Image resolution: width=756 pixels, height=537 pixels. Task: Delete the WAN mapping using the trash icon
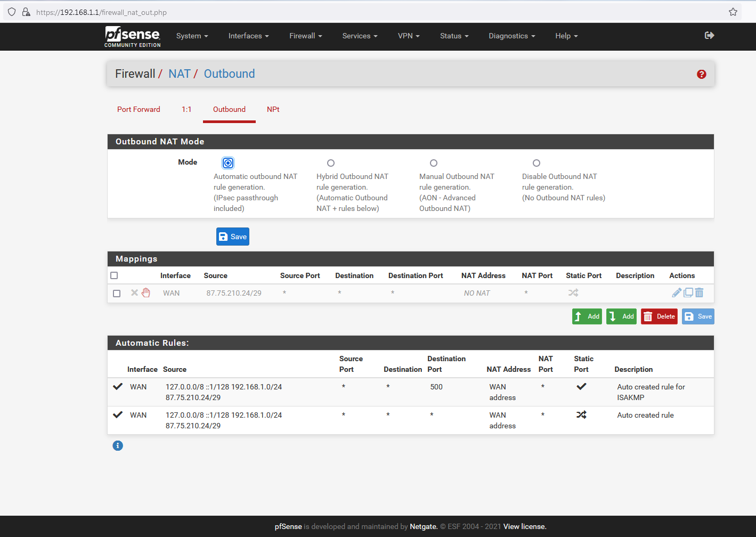tap(700, 292)
